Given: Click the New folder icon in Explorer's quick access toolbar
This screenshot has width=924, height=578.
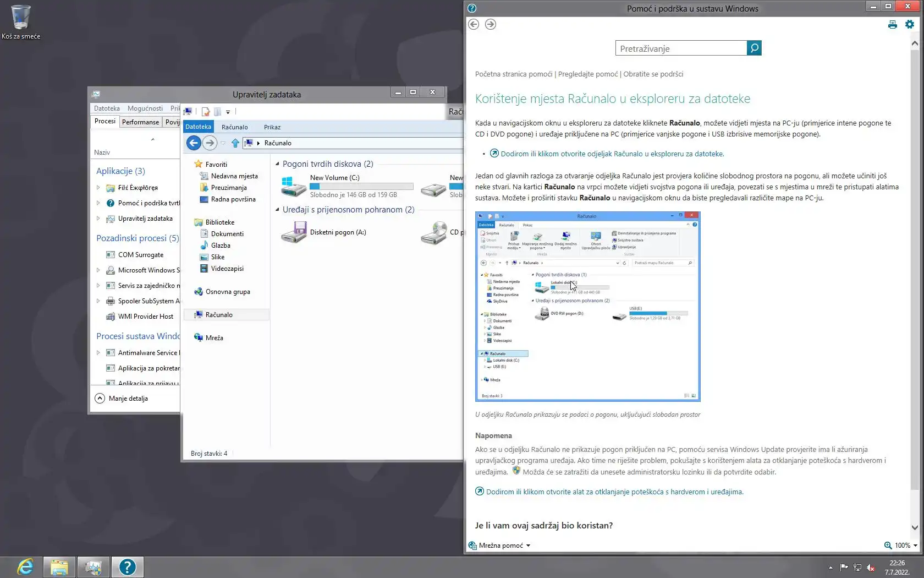Looking at the screenshot, I should pos(217,112).
